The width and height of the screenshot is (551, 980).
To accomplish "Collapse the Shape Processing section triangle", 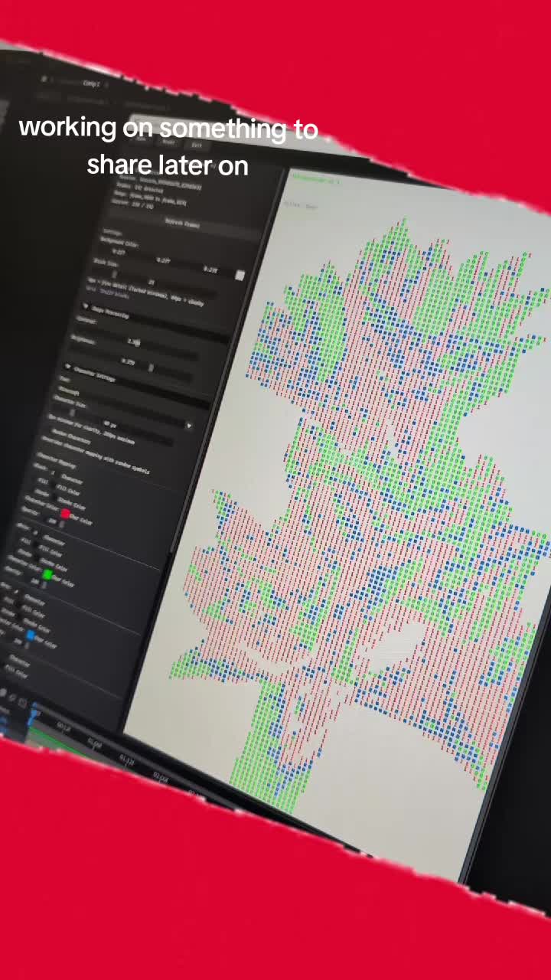I will pos(85,305).
